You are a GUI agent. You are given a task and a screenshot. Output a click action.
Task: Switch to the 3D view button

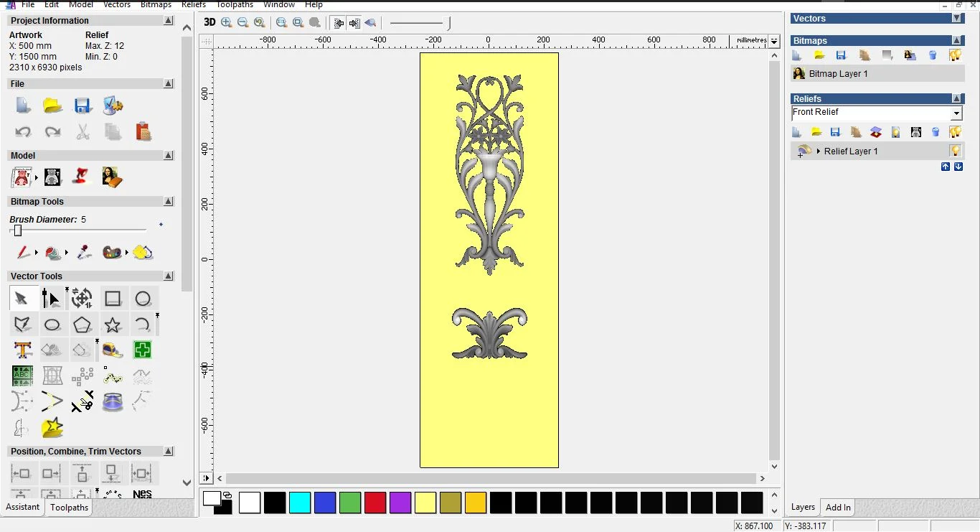209,22
